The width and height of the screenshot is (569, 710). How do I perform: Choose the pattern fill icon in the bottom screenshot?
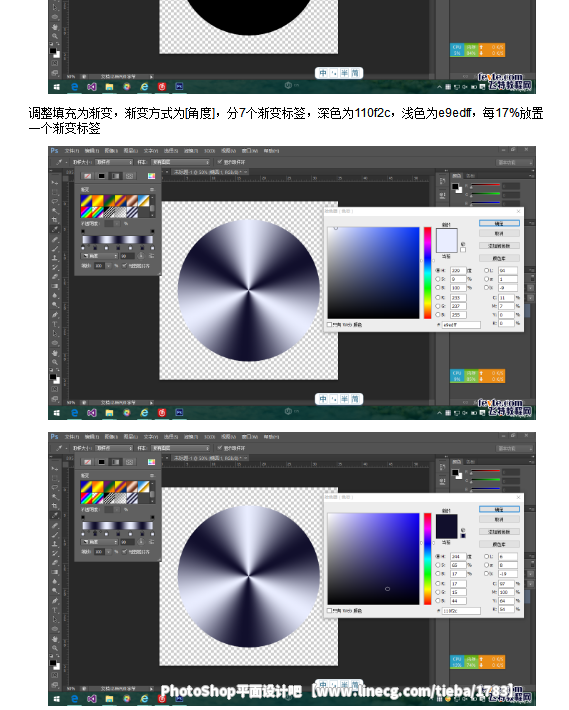click(x=129, y=462)
